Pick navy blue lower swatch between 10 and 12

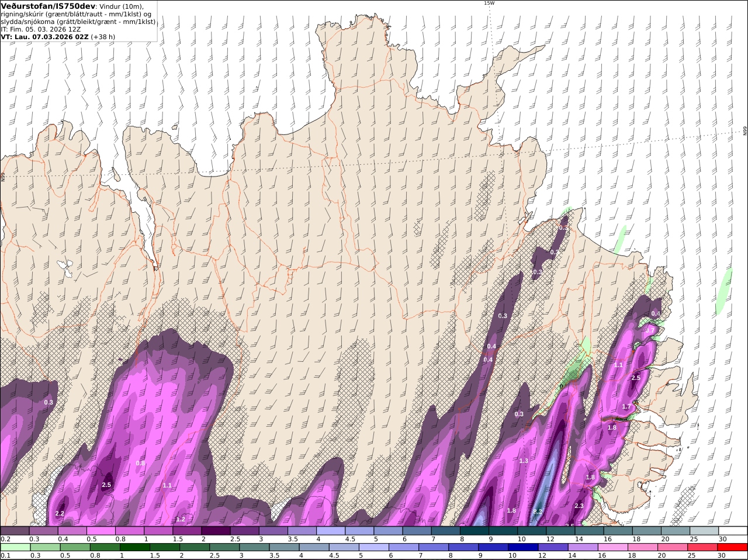[522, 547]
